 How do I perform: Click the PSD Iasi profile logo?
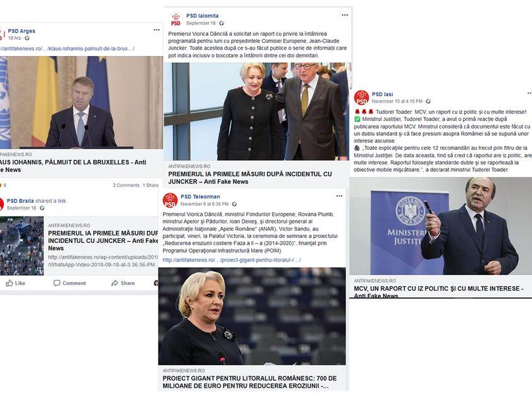[361, 98]
